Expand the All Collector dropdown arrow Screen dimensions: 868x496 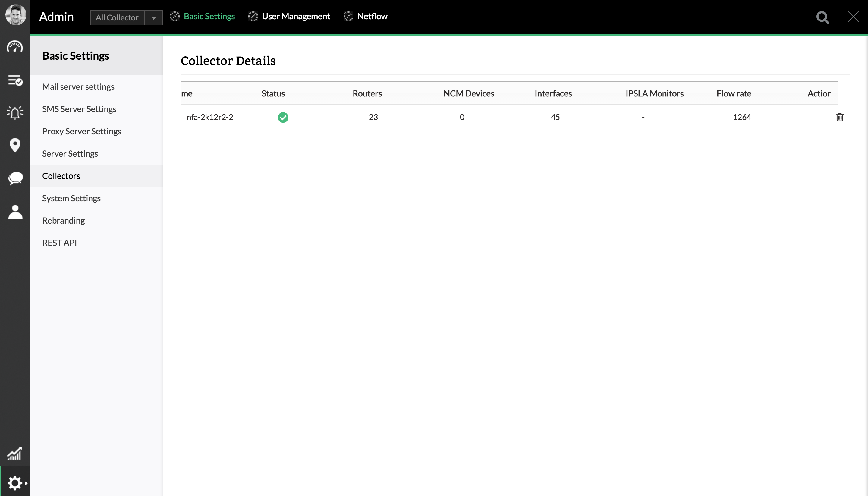point(153,18)
